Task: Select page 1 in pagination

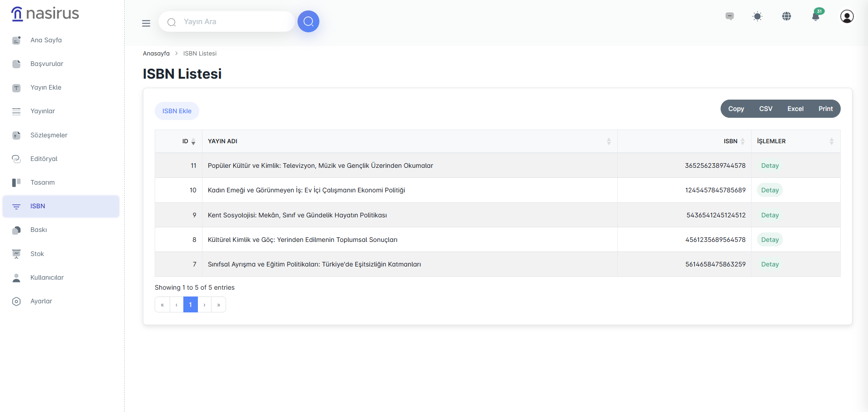Action: click(190, 305)
